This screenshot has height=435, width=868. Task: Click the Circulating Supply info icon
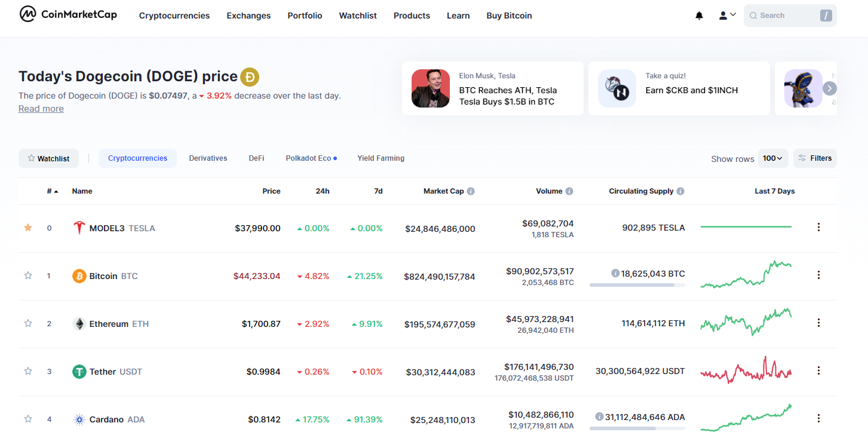[680, 191]
